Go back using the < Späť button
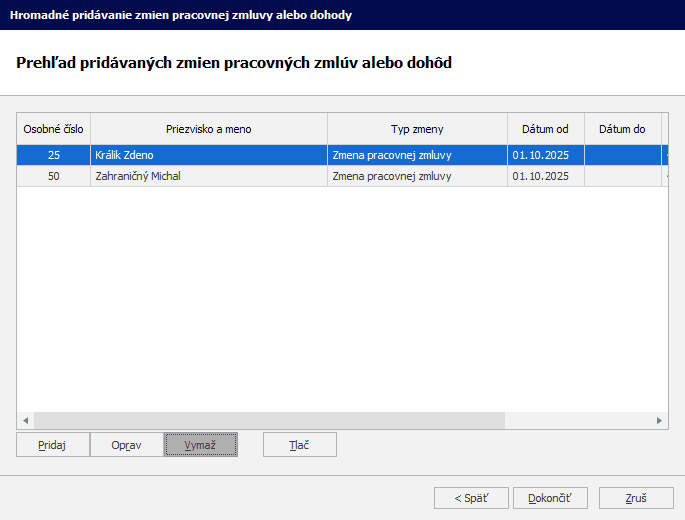Viewport: 685px width, 520px height. (471, 498)
